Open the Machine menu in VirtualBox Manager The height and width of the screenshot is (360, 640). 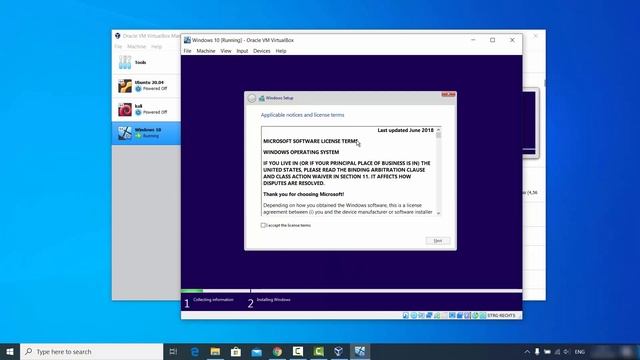(136, 47)
